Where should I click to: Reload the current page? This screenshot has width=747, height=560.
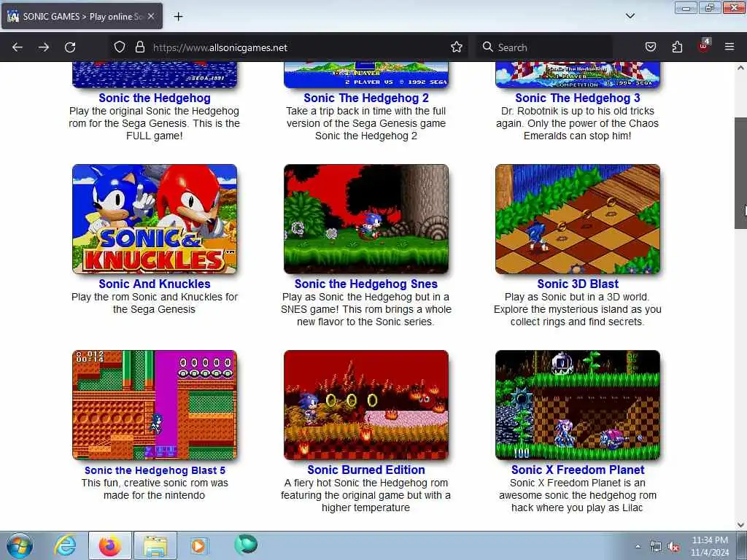point(70,47)
